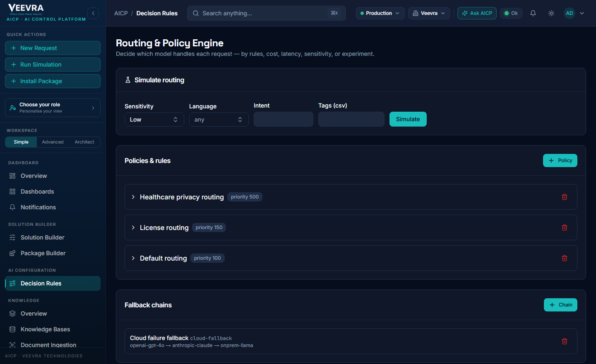Click the Simulate button
The width and height of the screenshot is (596, 364).
[408, 119]
